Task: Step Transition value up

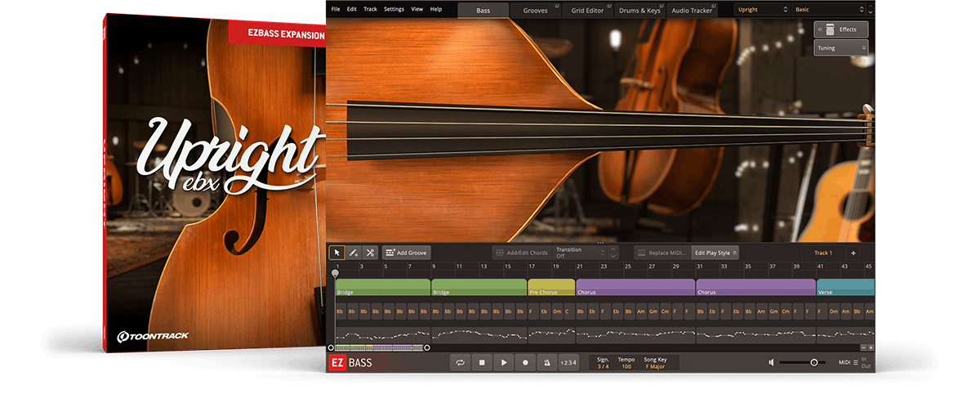Action: [x=613, y=249]
